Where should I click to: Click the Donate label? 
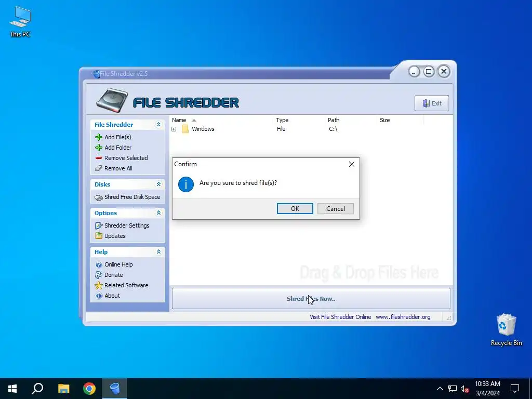pos(114,275)
